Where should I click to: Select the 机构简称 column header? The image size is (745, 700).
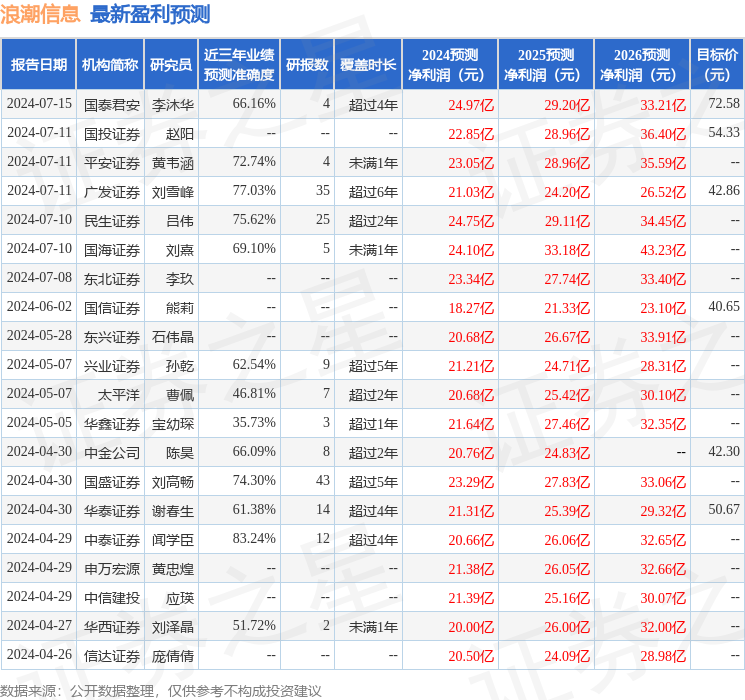(x=110, y=65)
